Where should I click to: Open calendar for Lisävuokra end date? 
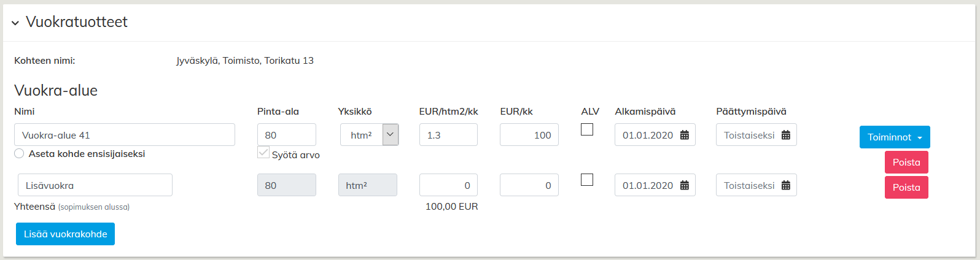[786, 186]
